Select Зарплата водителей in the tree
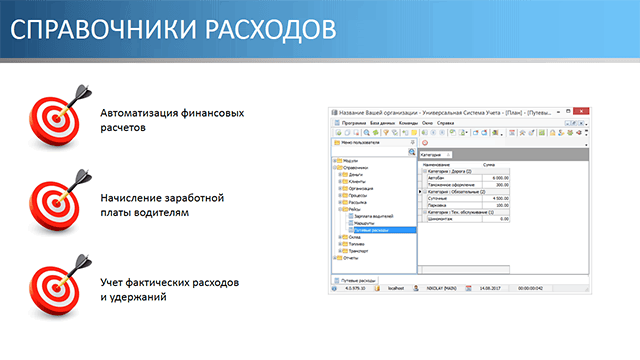The height and width of the screenshot is (360, 640). tap(373, 216)
